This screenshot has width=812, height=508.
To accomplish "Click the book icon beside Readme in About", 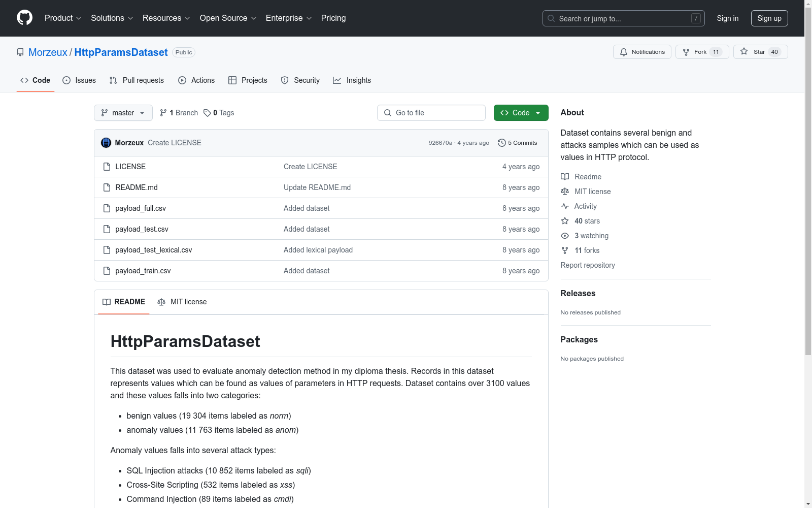I will [565, 177].
